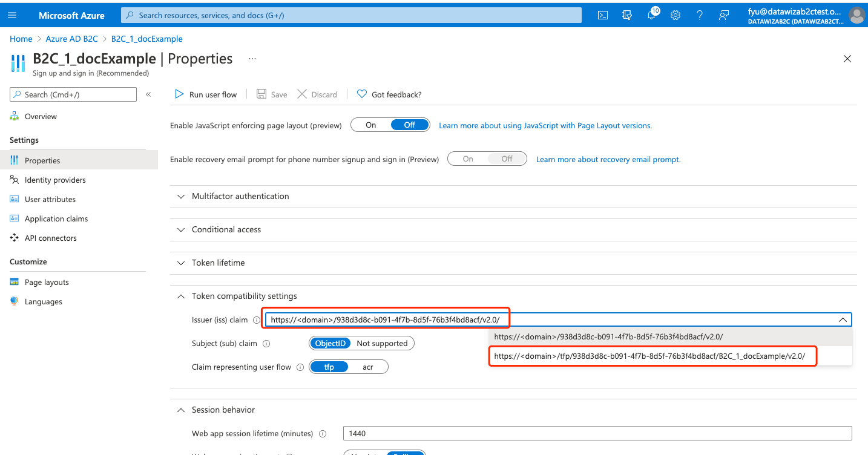Click info icon beside Web app session lifetime
This screenshot has width=868, height=455.
point(322,434)
